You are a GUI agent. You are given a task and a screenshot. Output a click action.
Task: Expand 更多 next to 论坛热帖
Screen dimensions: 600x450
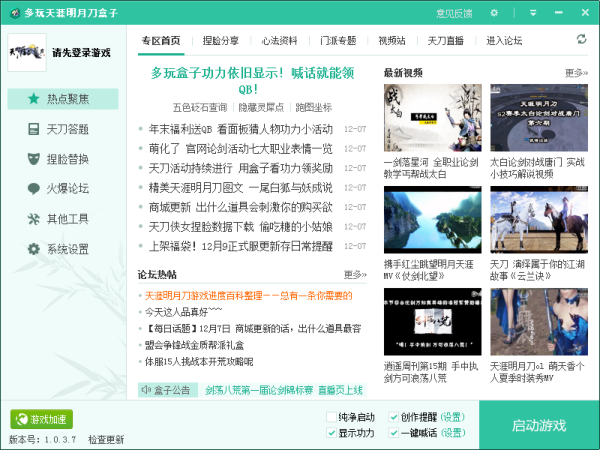[355, 275]
